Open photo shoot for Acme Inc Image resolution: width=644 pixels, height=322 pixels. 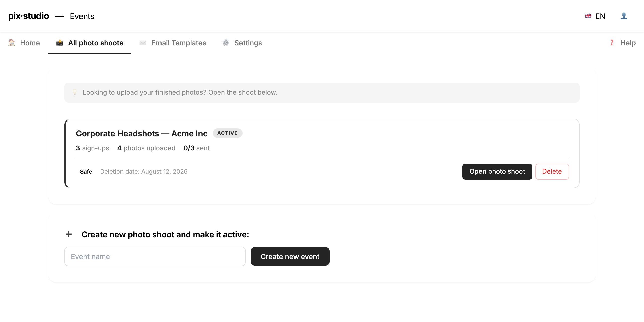[497, 172]
